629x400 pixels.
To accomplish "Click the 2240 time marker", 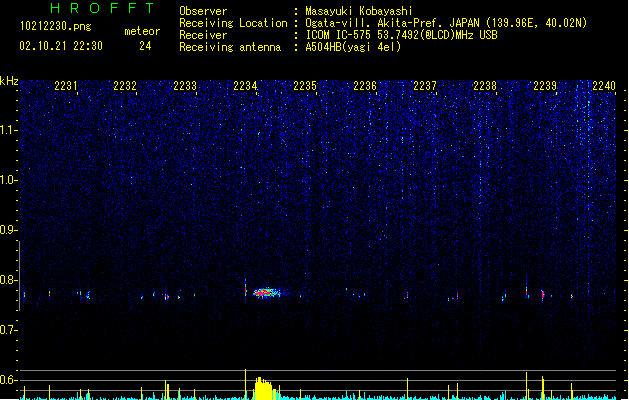I will tap(604, 86).
